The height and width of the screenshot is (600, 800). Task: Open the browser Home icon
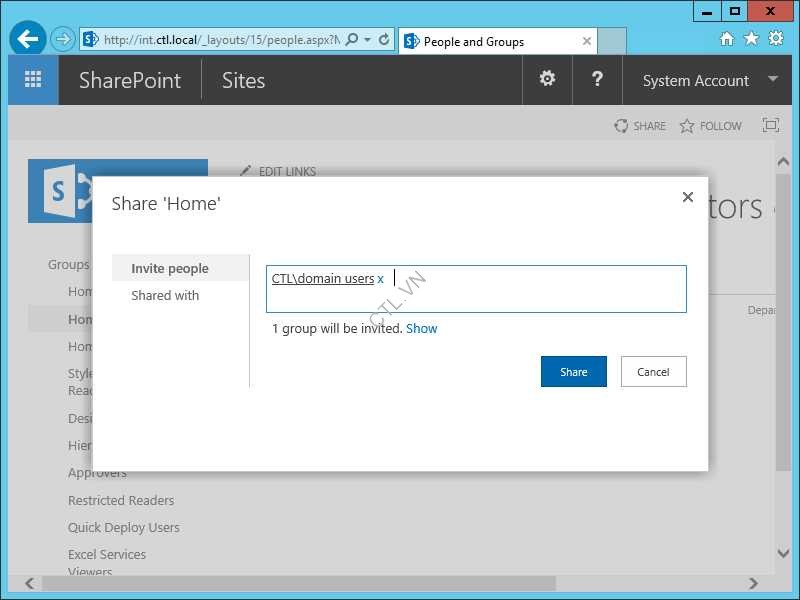pos(727,39)
